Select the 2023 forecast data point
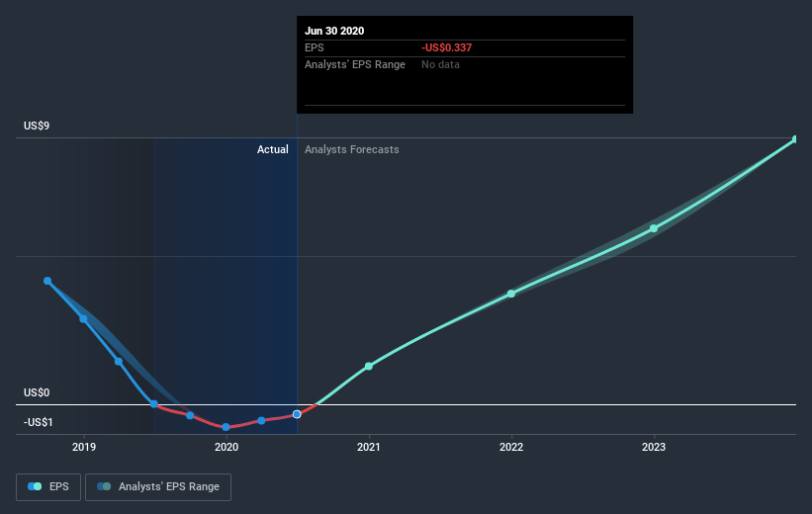Viewport: 812px width, 514px height. pyautogui.click(x=654, y=228)
